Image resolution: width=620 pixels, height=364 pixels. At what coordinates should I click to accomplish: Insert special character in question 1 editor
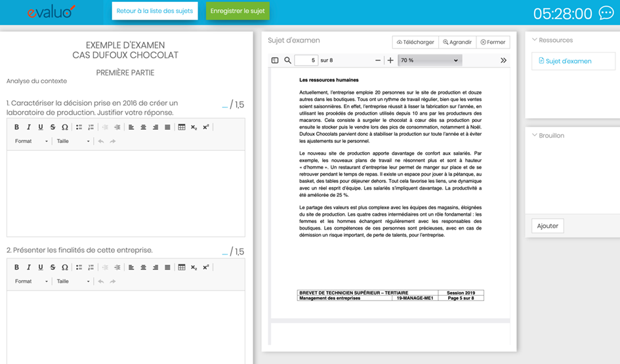coord(65,127)
